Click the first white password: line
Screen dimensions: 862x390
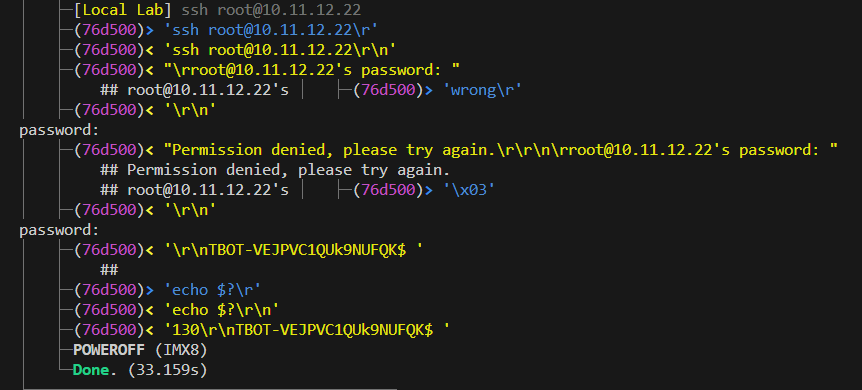(x=59, y=130)
